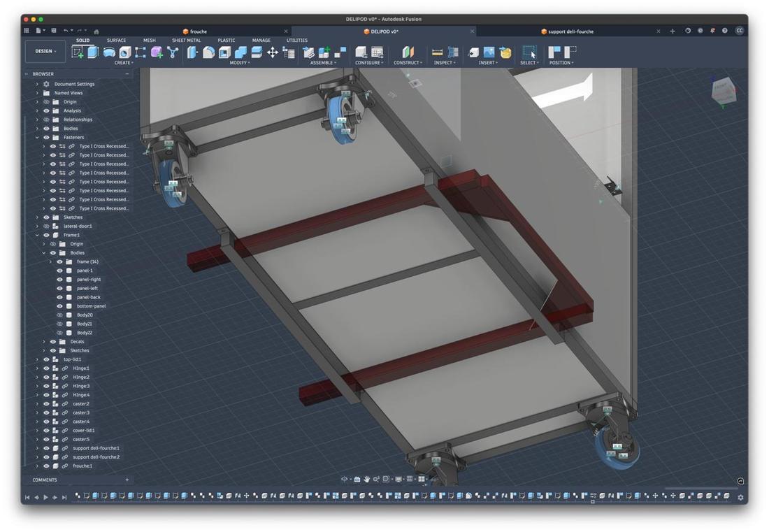Open the MODIFY menu label
The width and height of the screenshot is (769, 532).
click(x=240, y=63)
